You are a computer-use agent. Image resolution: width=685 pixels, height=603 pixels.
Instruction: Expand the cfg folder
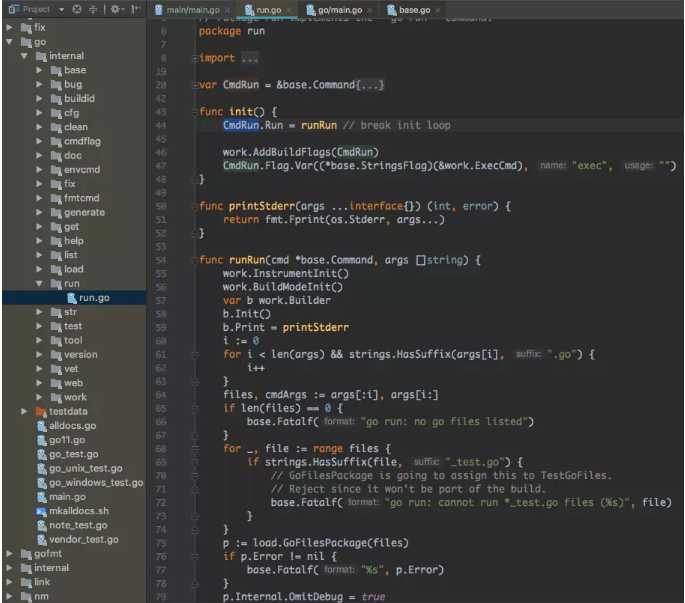point(39,113)
